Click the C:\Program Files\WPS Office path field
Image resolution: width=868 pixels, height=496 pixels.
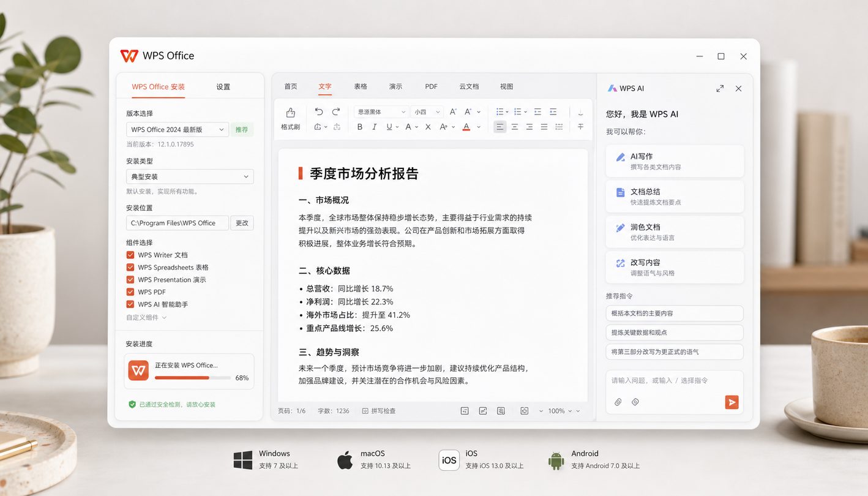click(x=178, y=223)
